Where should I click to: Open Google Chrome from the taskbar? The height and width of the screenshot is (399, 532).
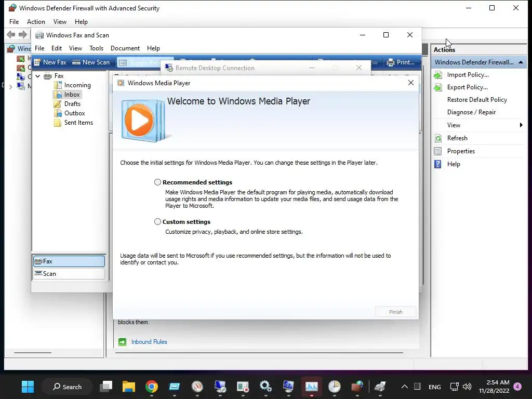click(x=151, y=386)
